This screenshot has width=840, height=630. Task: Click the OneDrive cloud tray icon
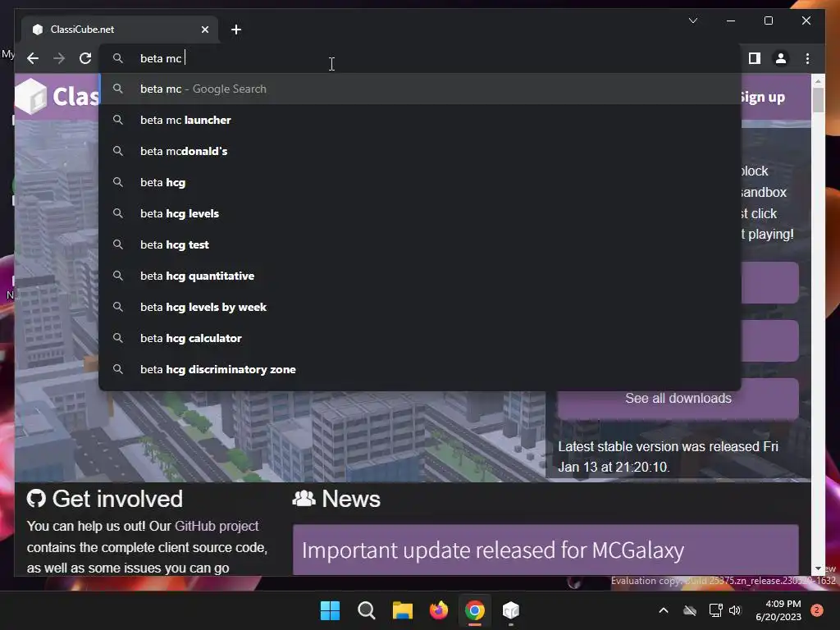tap(690, 610)
